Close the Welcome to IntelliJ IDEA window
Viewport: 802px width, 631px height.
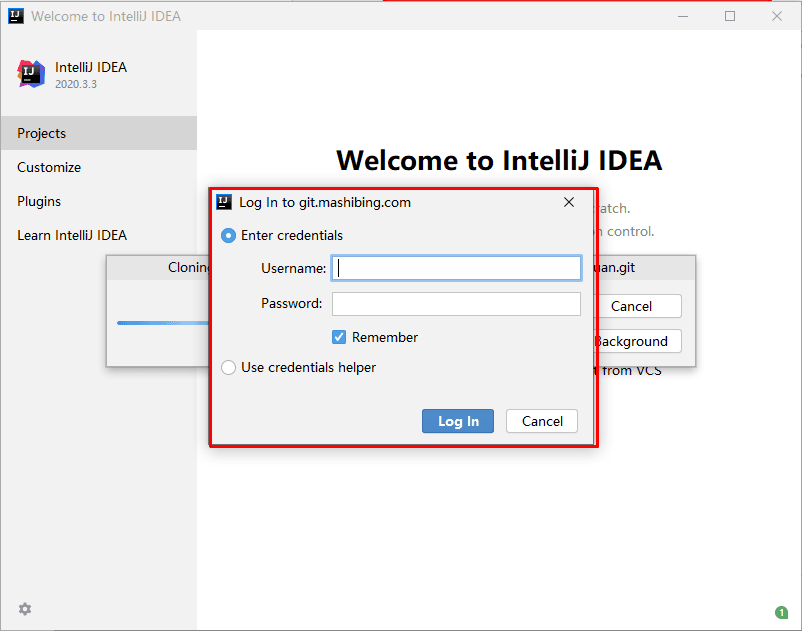tap(777, 16)
